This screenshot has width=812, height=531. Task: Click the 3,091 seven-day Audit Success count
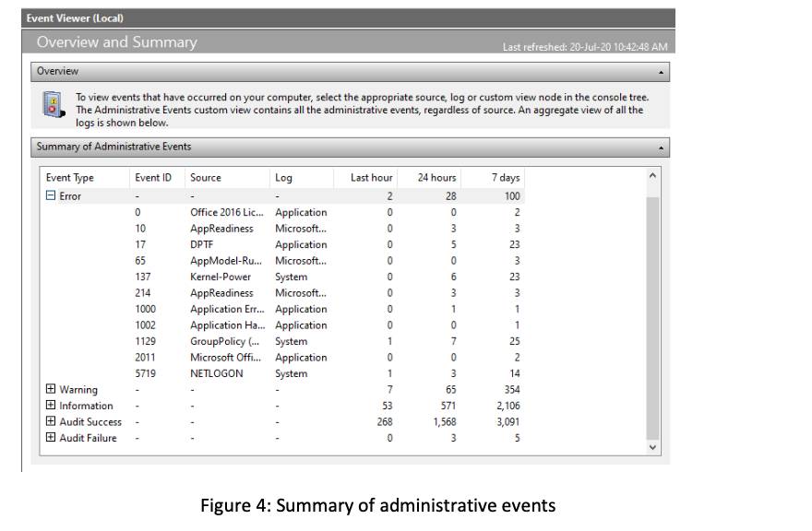pos(508,422)
